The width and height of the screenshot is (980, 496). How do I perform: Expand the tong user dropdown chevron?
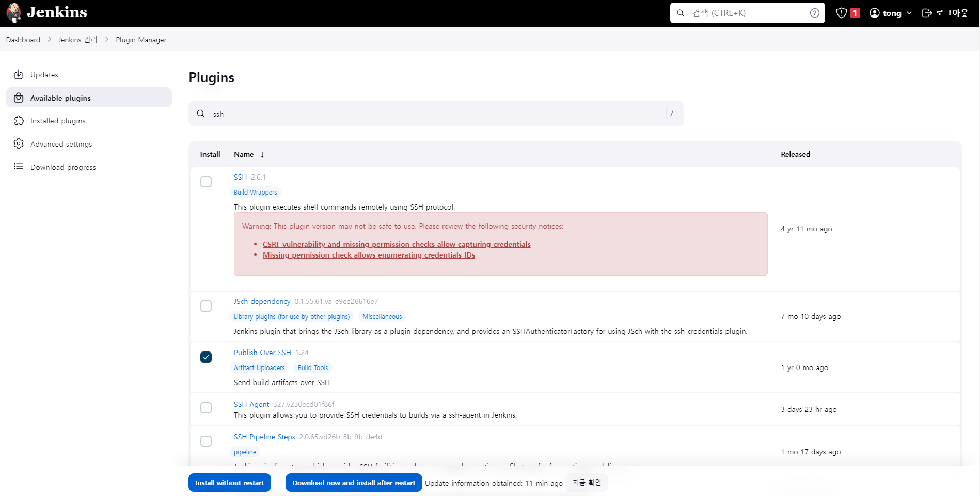point(909,13)
